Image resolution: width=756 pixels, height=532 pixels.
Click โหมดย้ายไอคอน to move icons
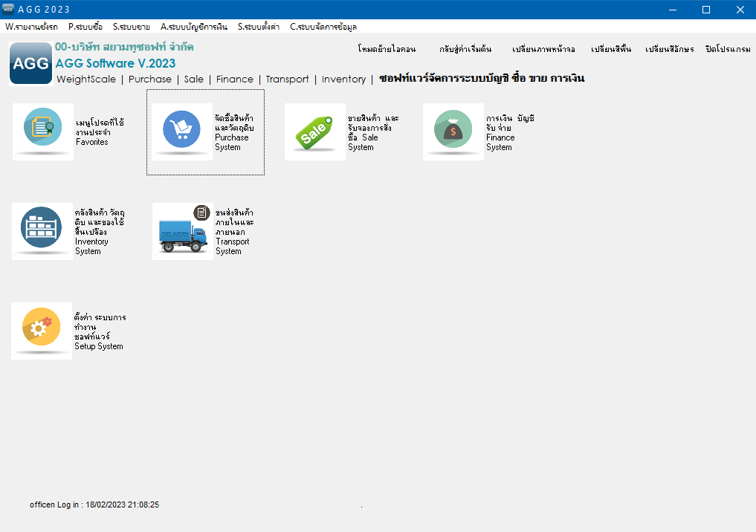[386, 49]
